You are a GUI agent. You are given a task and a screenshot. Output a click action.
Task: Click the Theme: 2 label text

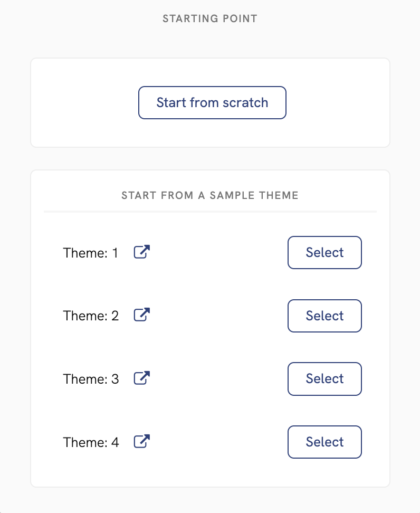pyautogui.click(x=91, y=316)
